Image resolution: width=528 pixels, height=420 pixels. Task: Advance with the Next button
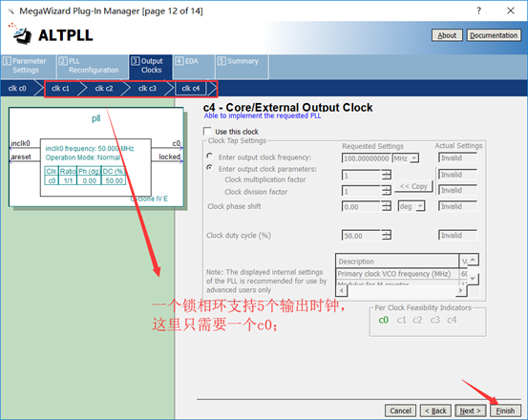tap(471, 410)
